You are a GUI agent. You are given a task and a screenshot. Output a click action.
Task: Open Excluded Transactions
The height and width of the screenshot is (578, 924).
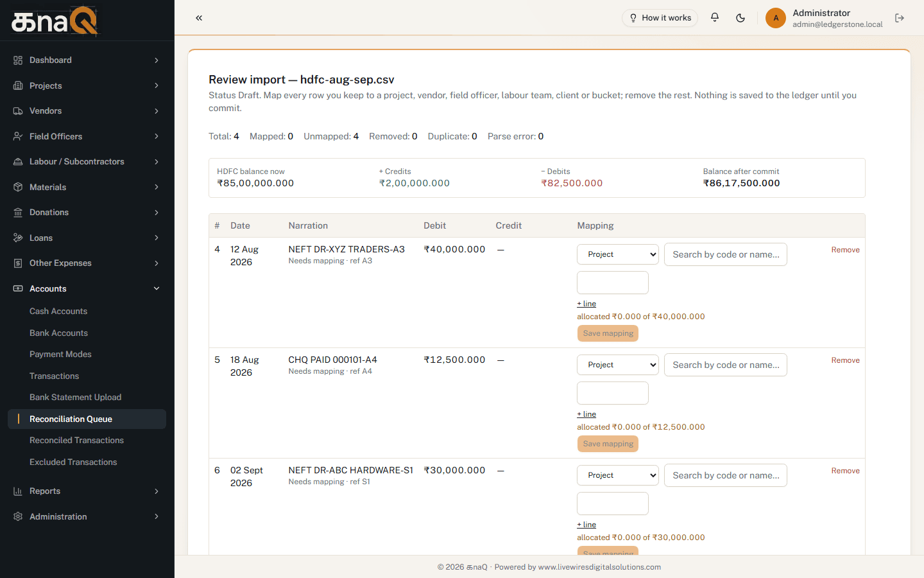tap(73, 462)
